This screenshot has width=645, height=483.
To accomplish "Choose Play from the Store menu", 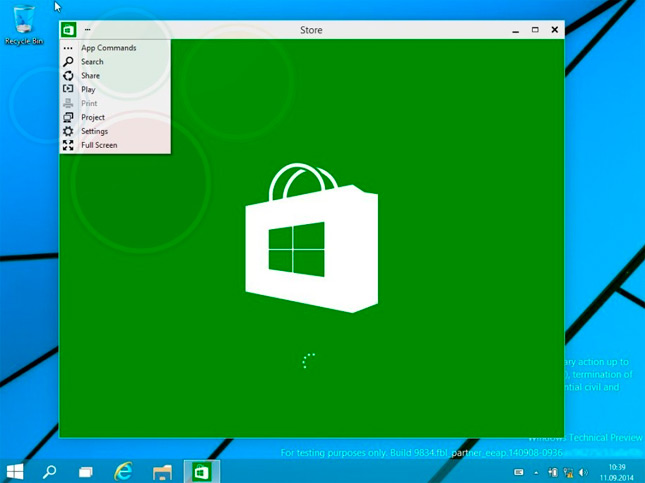I will [x=115, y=89].
